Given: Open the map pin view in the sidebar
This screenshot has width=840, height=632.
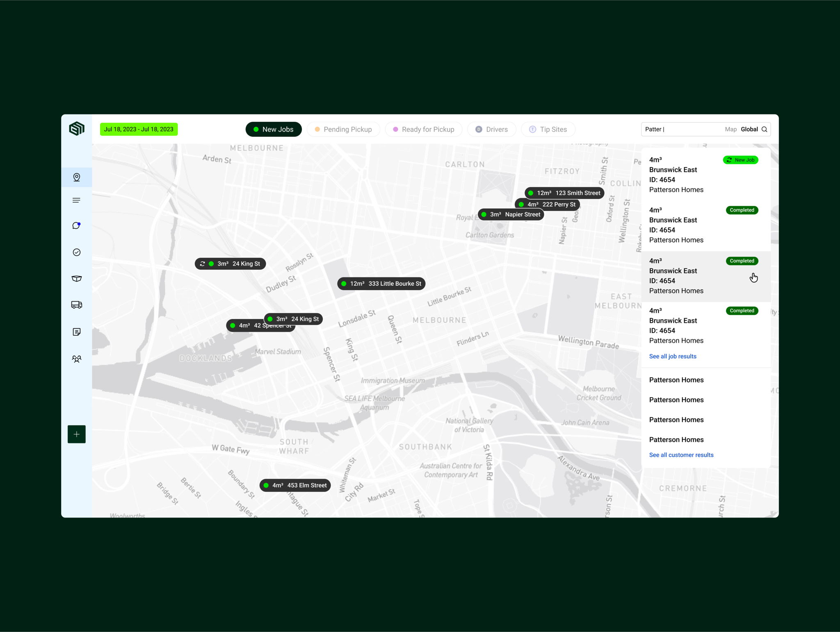Looking at the screenshot, I should point(77,177).
